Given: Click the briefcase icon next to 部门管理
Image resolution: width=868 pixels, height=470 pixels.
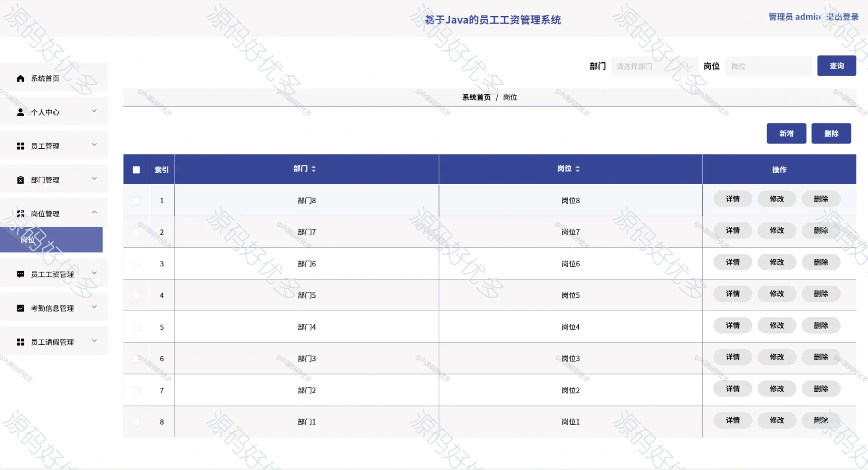Looking at the screenshot, I should pos(20,179).
